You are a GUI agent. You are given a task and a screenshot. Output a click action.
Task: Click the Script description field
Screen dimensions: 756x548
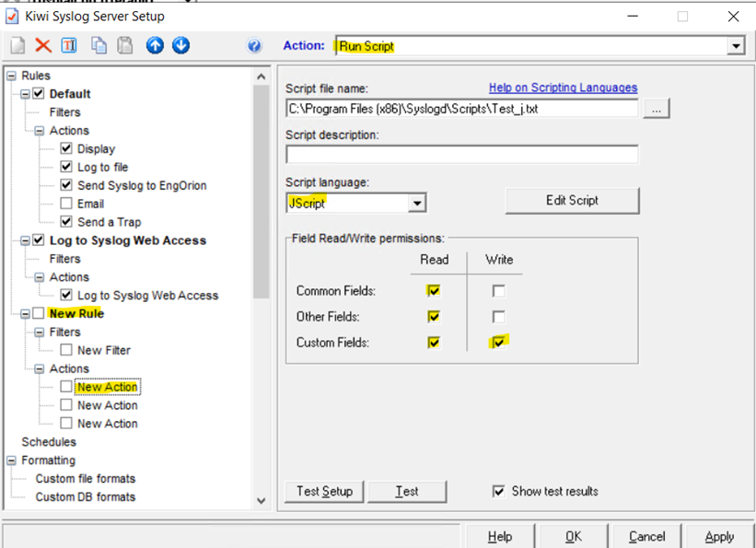pyautogui.click(x=462, y=155)
